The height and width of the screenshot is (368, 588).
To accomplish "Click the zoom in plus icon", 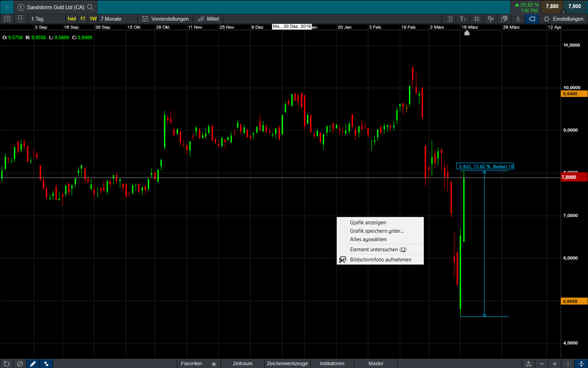I will [555, 364].
